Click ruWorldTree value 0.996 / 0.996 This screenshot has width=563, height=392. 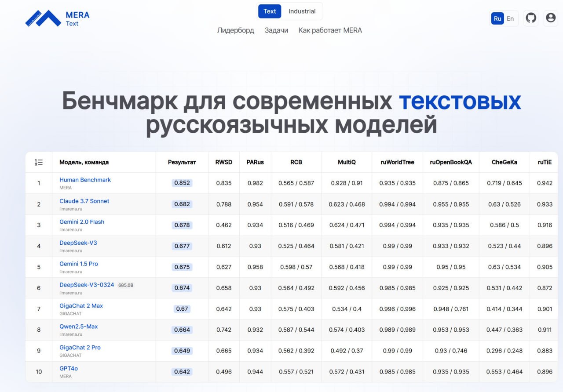pos(398,309)
